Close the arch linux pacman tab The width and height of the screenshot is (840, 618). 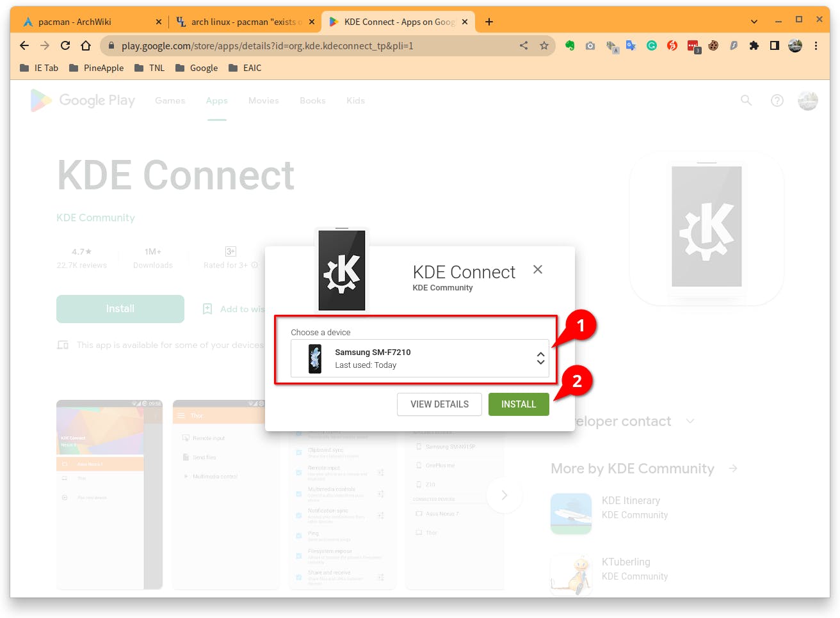(312, 22)
